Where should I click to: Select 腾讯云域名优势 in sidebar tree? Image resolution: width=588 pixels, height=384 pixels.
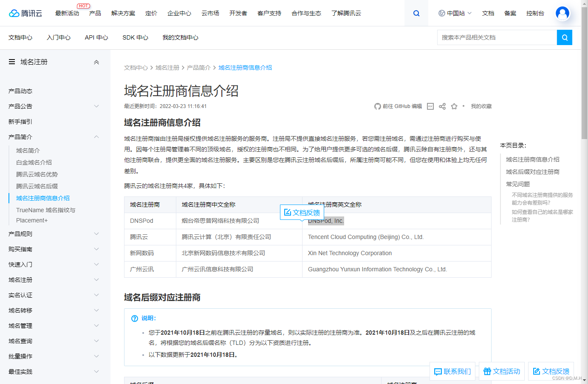[37, 174]
